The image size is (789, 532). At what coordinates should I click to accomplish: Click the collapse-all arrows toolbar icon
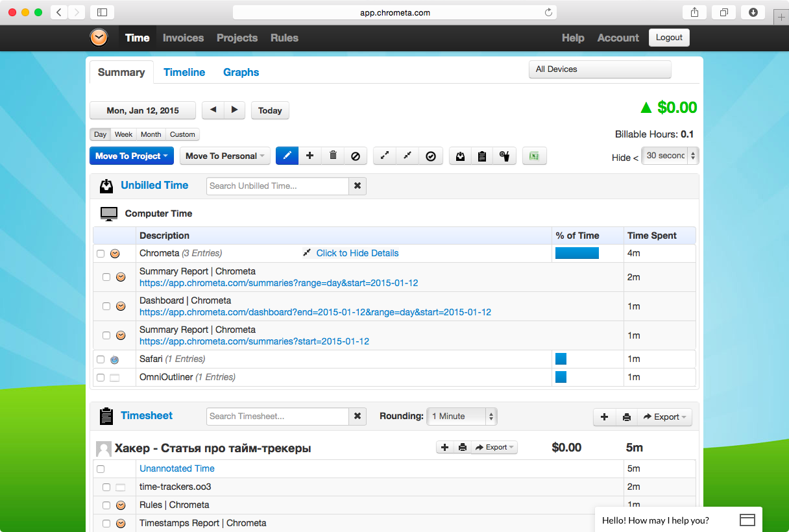pyautogui.click(x=407, y=156)
